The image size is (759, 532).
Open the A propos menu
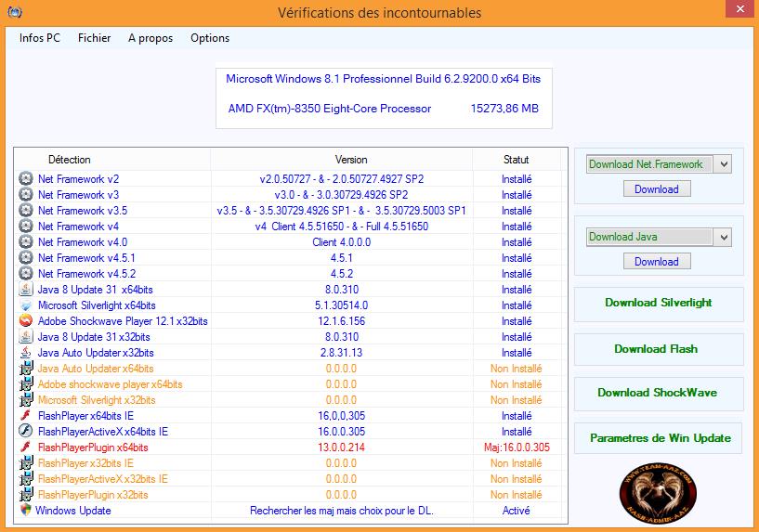pyautogui.click(x=150, y=38)
